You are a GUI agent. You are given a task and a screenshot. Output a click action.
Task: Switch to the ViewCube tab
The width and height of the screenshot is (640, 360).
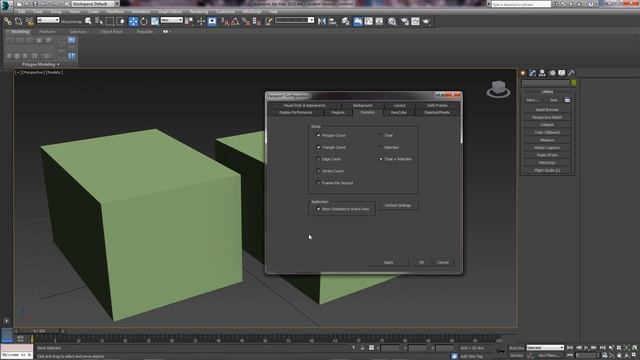coord(398,112)
